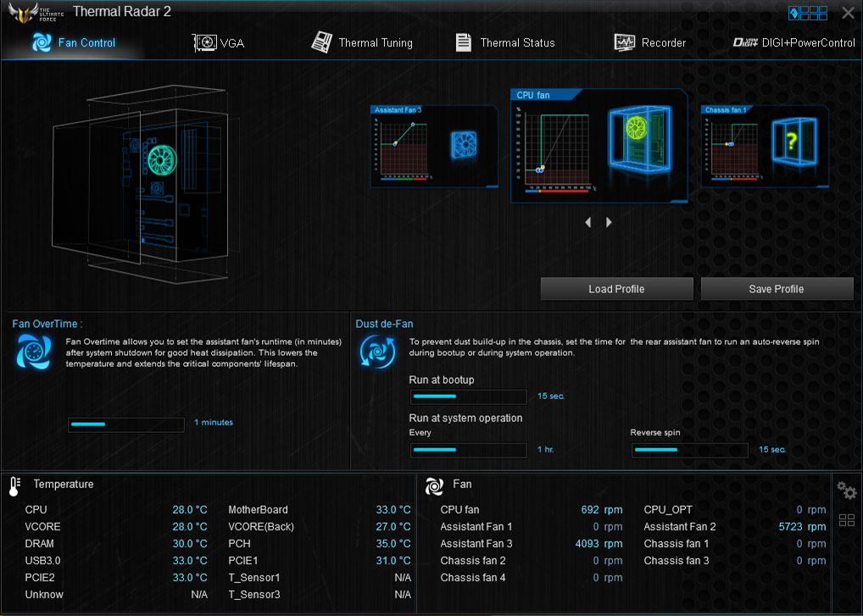This screenshot has height=616, width=863.
Task: Click the "Unknow" sensor label
Action: coord(44,595)
